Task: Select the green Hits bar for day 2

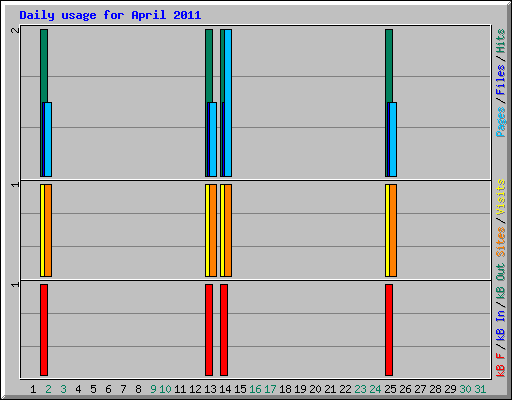Action: [44, 65]
